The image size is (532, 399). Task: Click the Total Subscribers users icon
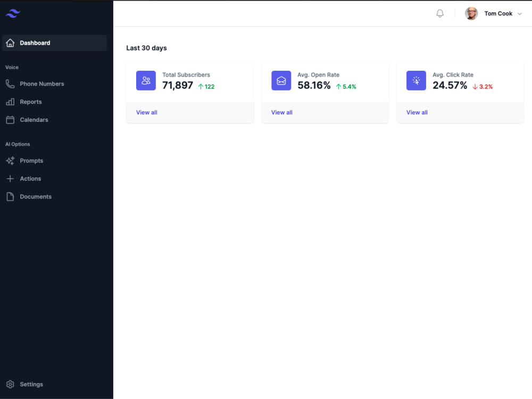(x=146, y=80)
